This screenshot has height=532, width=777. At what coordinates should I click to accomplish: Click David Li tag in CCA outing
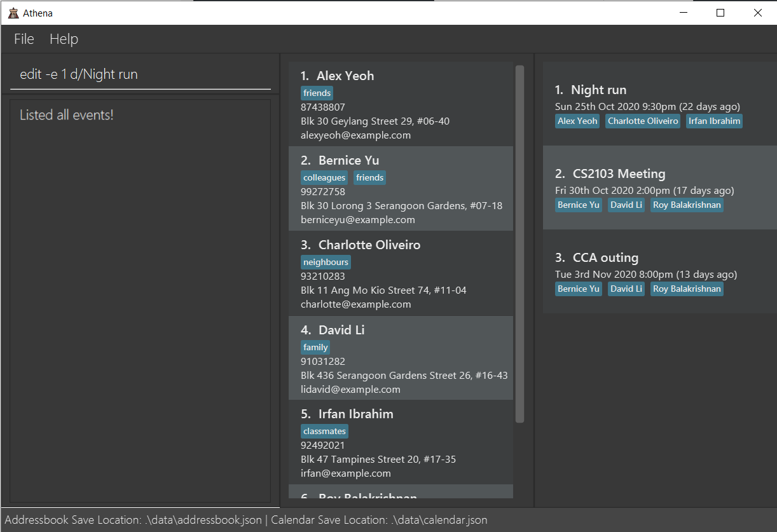point(626,289)
